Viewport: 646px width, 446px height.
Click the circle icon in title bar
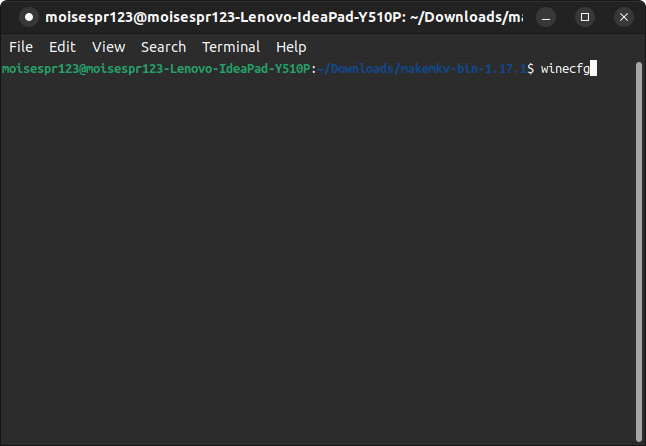click(27, 17)
